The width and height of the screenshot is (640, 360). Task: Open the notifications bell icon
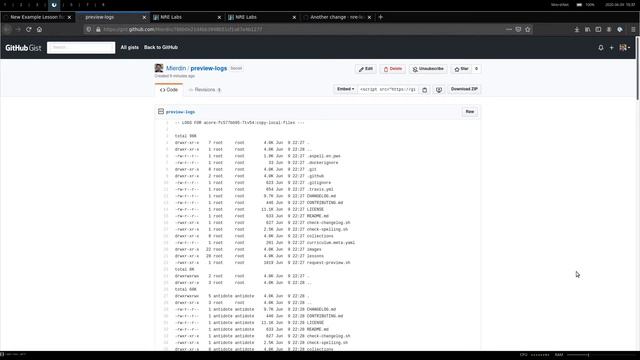(601, 48)
